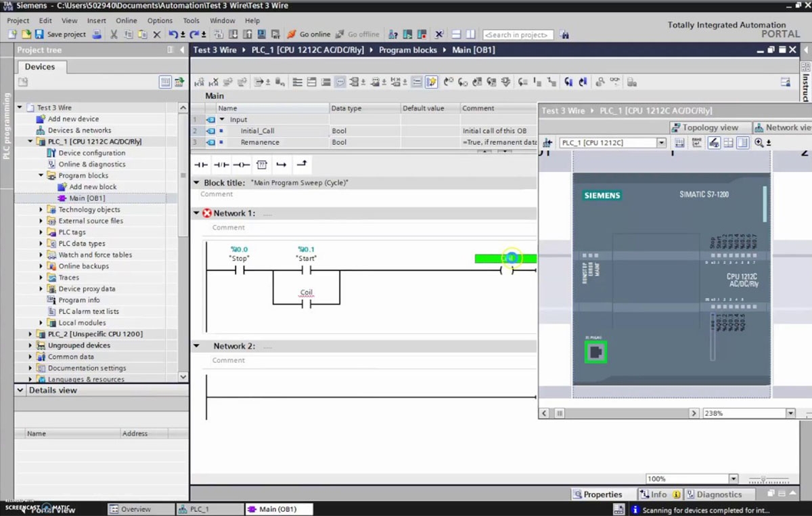Click the green Ethernet port on the PLC
This screenshot has height=516, width=812.
coord(595,352)
